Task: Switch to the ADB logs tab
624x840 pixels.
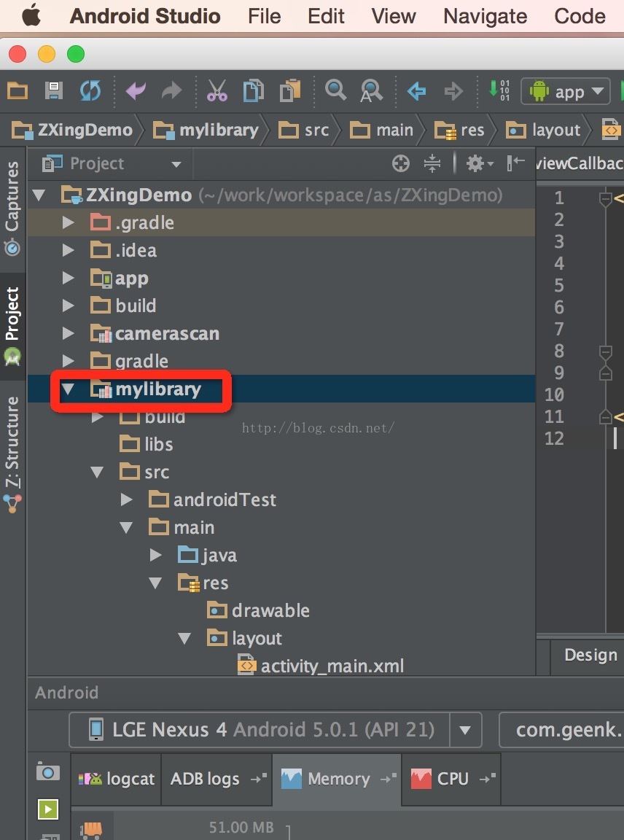Action: click(x=217, y=779)
